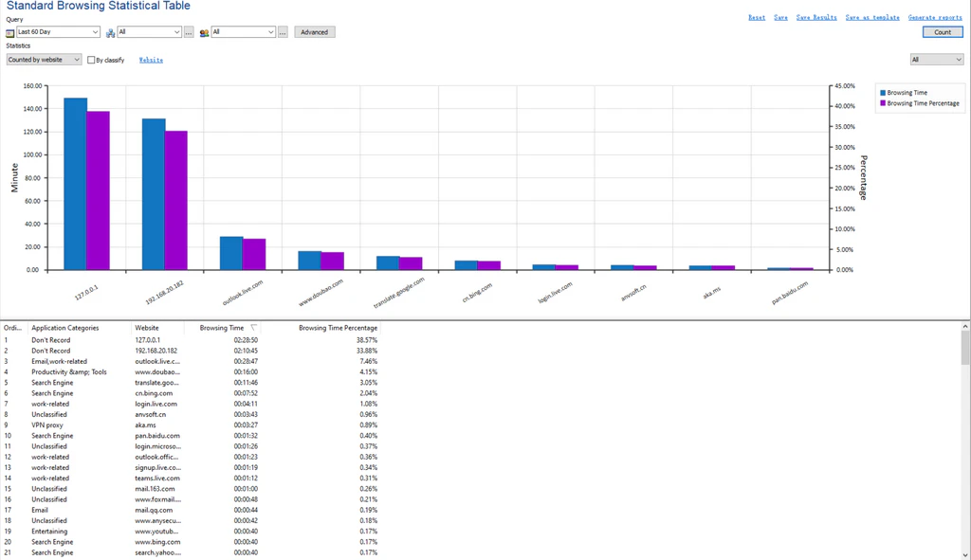971x560 pixels.
Task: Click the Reset link
Action: point(757,17)
